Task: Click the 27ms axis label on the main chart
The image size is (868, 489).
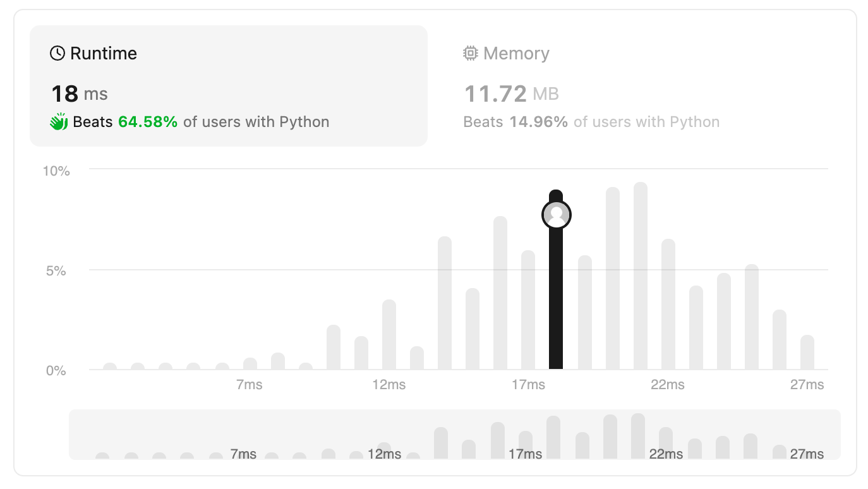Action: coord(807,385)
